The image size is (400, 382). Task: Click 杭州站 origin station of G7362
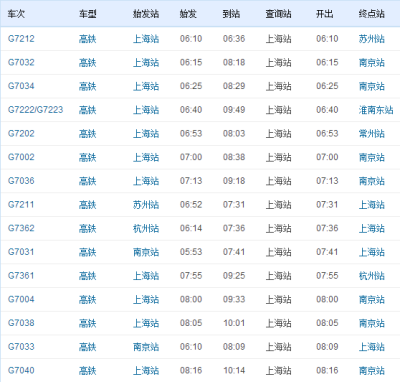146,228
